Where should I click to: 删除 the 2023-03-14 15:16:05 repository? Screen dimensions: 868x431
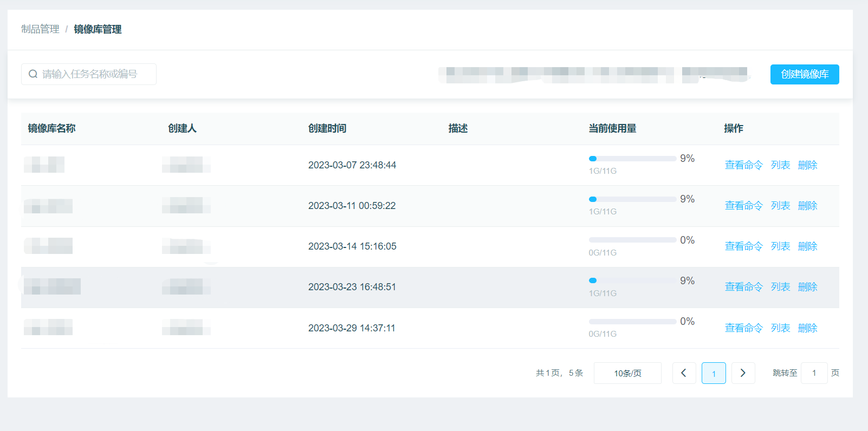807,246
